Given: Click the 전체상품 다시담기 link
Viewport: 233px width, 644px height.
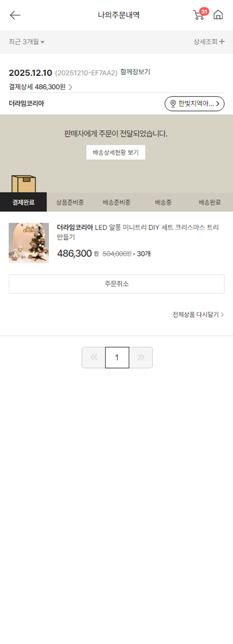Looking at the screenshot, I should pos(198,314).
